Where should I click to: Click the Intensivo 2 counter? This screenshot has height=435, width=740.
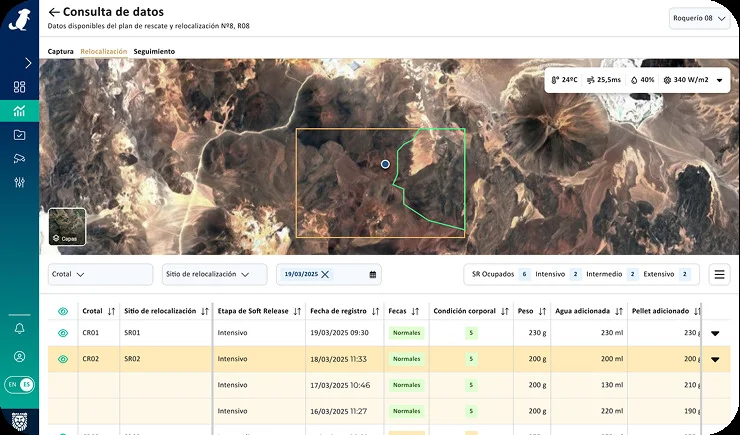(x=558, y=274)
